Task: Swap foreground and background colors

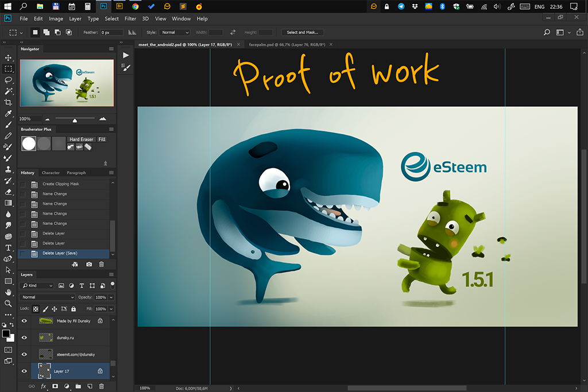Action: (11, 324)
